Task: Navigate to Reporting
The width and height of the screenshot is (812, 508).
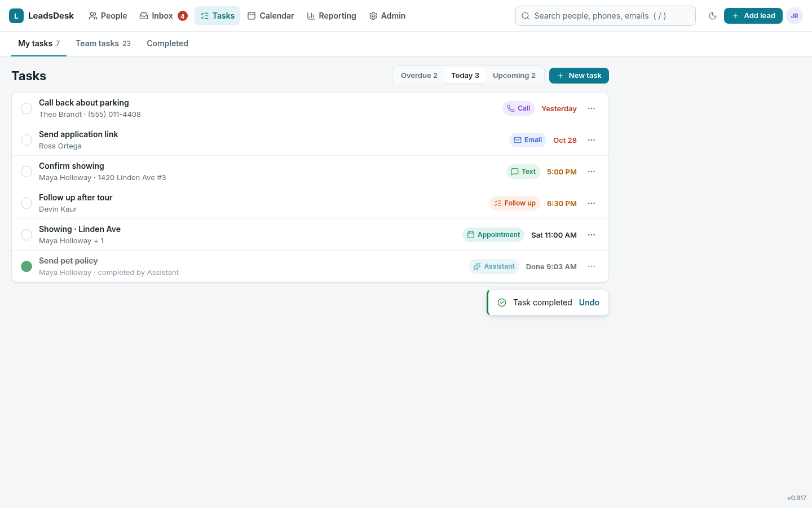Action: click(332, 16)
